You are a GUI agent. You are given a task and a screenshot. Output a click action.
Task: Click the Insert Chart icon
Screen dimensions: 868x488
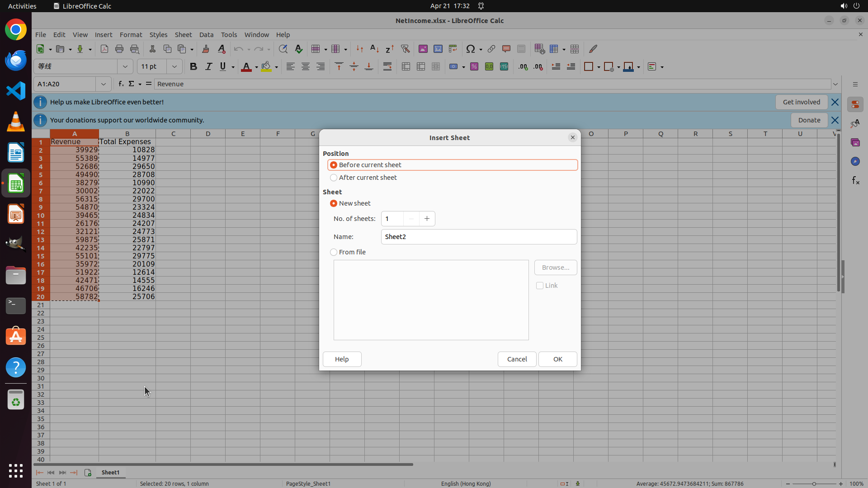(438, 49)
